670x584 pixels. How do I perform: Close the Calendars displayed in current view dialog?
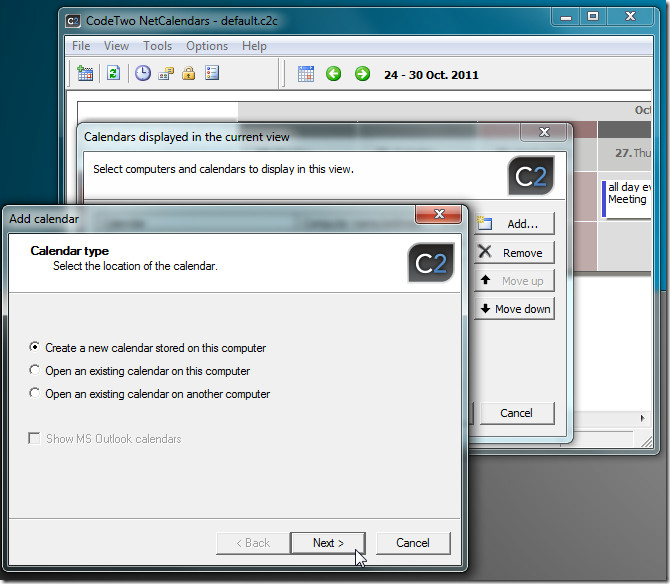(x=544, y=132)
